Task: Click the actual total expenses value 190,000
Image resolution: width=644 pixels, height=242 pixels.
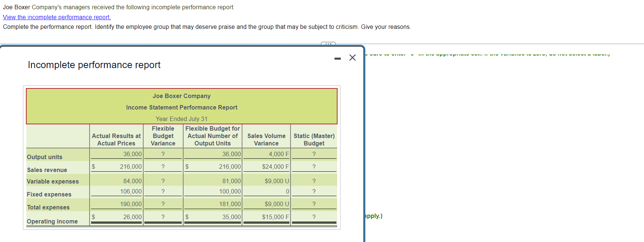Action: click(131, 204)
